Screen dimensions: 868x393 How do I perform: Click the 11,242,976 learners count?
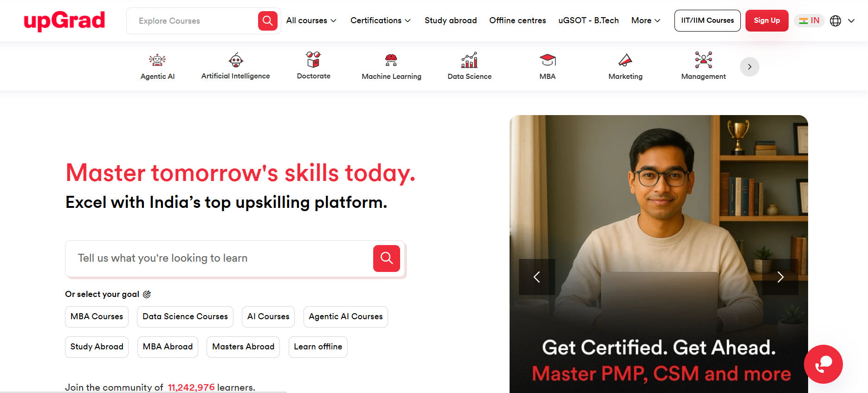[191, 387]
